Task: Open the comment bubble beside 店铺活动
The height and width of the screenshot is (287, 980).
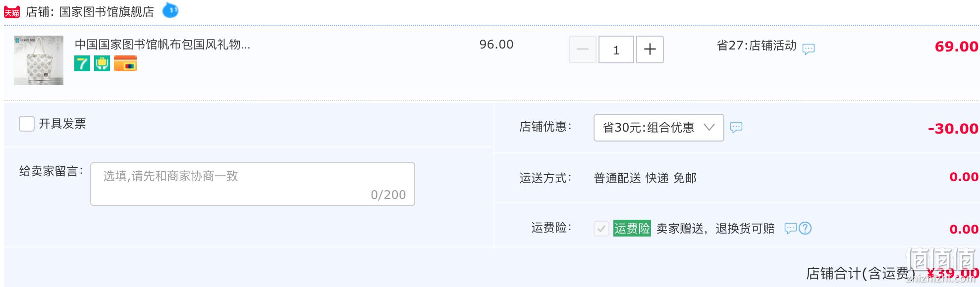Action: click(x=809, y=48)
